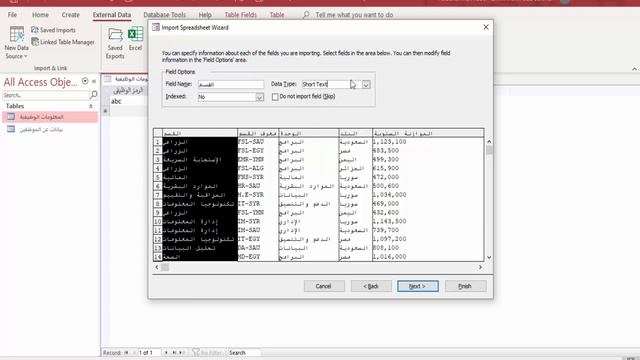This screenshot has width=640, height=360.
Task: Open Saved Exports
Action: [115, 43]
